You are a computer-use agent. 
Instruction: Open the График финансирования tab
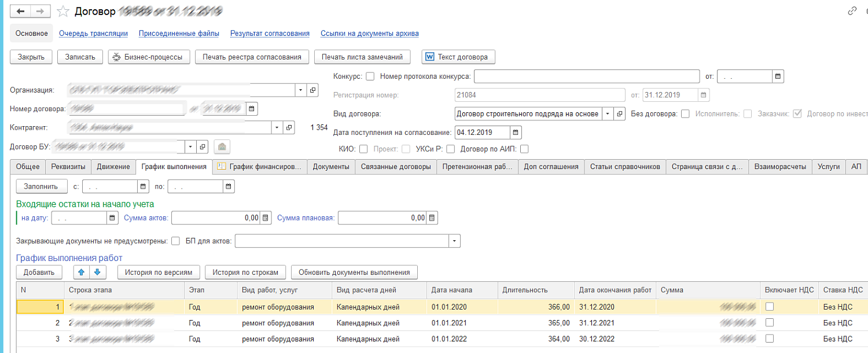tap(260, 167)
